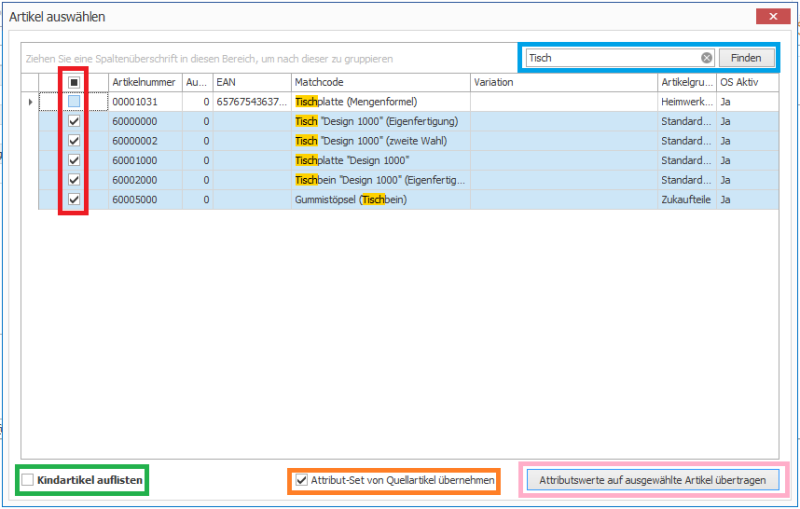Sort by the Artikelnummer column header
The width and height of the screenshot is (800, 509).
(x=144, y=82)
